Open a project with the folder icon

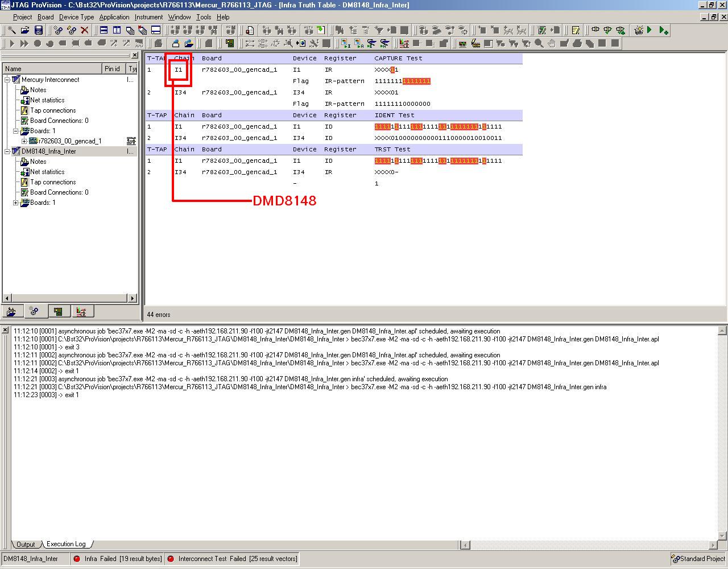tap(25, 30)
